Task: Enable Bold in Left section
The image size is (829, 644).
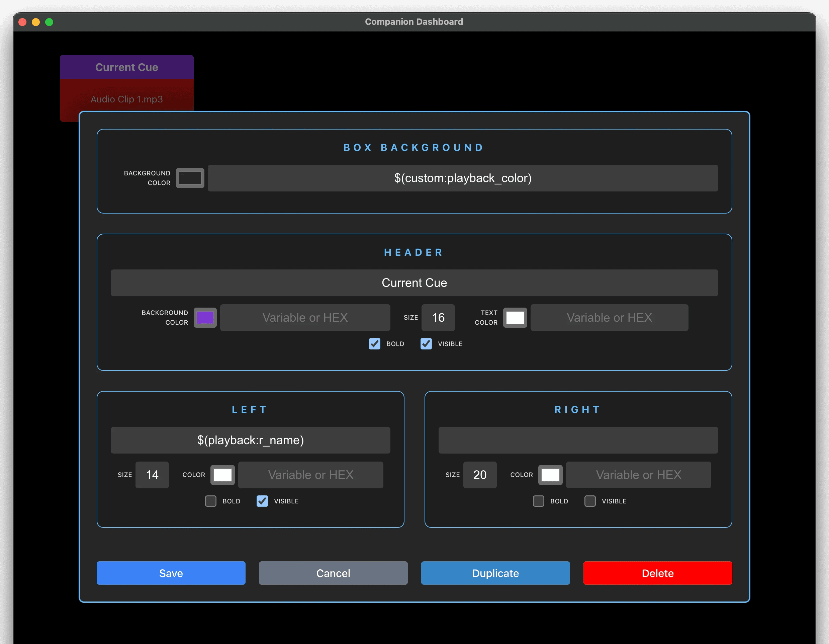Action: coord(211,501)
